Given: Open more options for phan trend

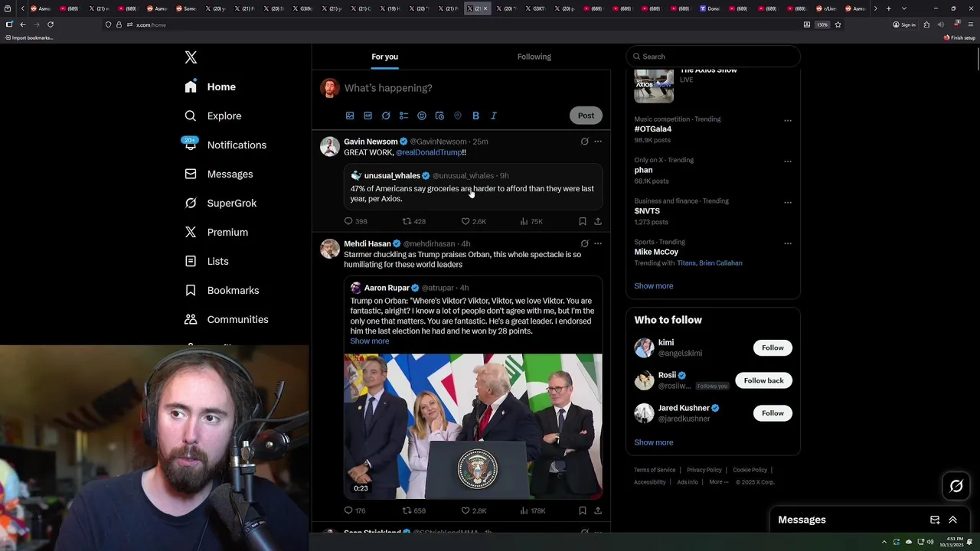Looking at the screenshot, I should [x=788, y=161].
